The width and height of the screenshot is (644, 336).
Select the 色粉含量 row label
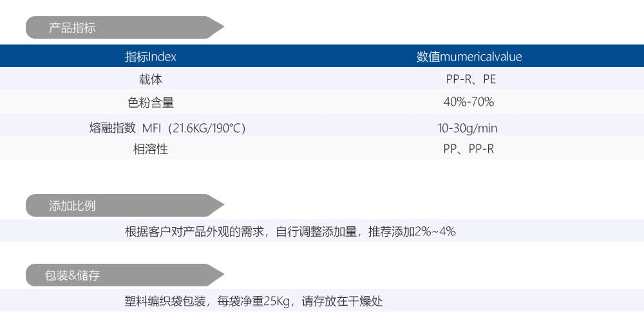150,102
